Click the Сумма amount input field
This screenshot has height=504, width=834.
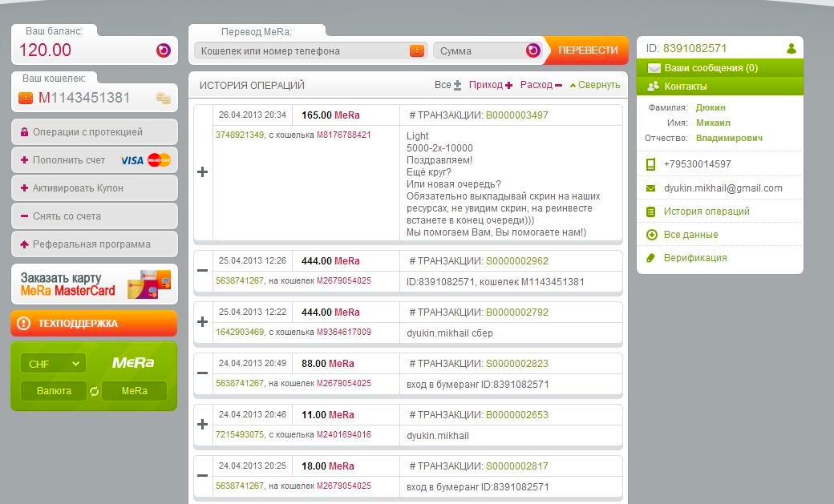click(x=488, y=51)
